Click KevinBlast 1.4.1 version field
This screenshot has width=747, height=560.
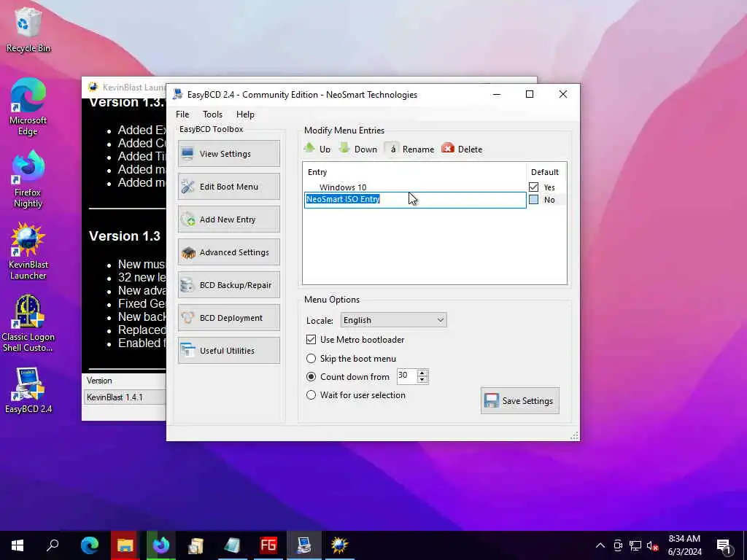click(x=125, y=397)
